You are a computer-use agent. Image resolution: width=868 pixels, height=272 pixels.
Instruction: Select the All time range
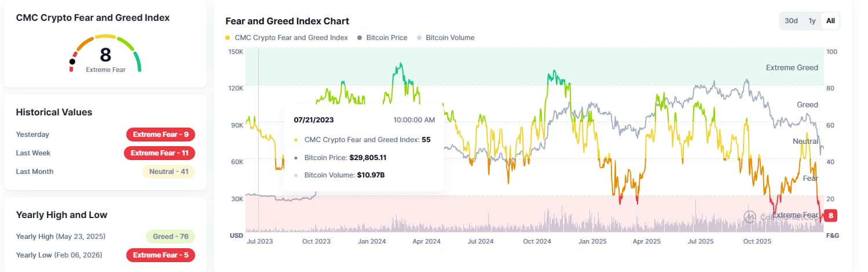click(x=830, y=21)
